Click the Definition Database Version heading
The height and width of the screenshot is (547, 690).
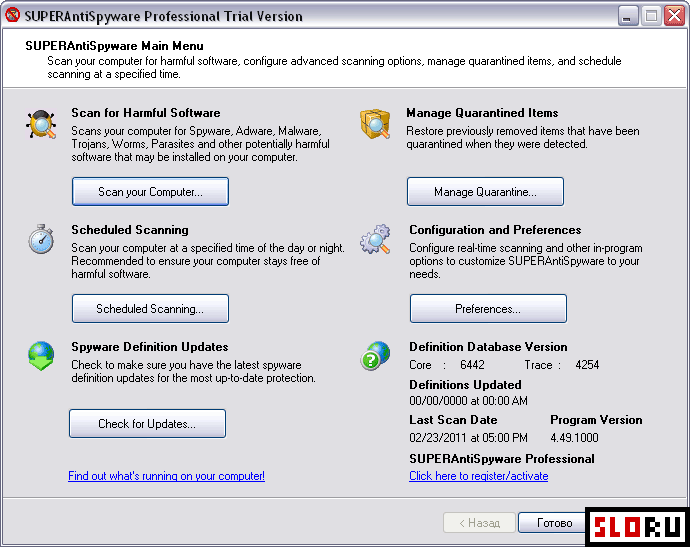[488, 347]
